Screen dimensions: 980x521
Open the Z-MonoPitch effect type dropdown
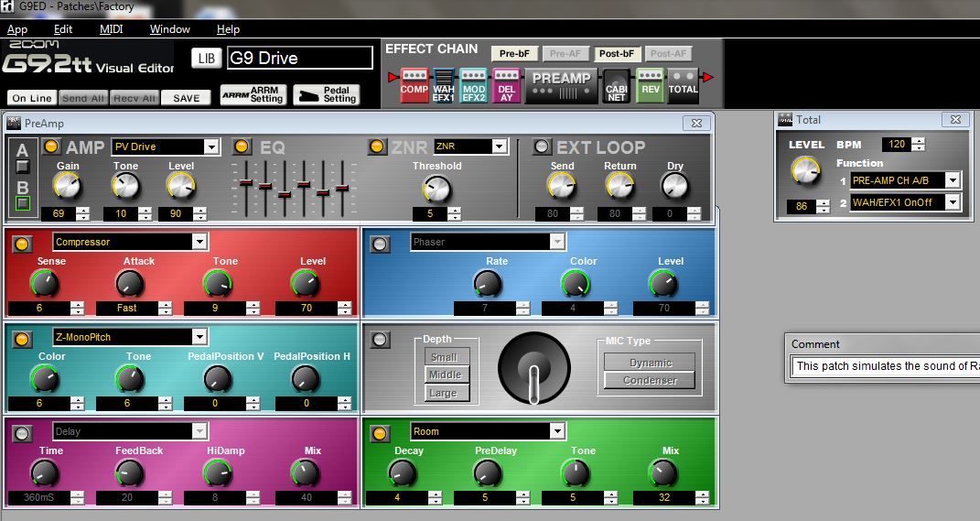(199, 337)
